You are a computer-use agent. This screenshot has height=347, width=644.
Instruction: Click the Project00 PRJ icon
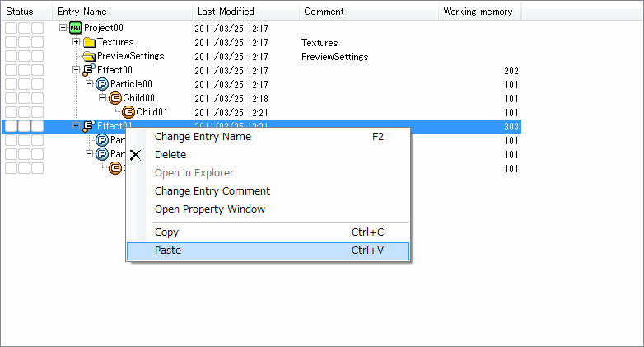(x=77, y=28)
